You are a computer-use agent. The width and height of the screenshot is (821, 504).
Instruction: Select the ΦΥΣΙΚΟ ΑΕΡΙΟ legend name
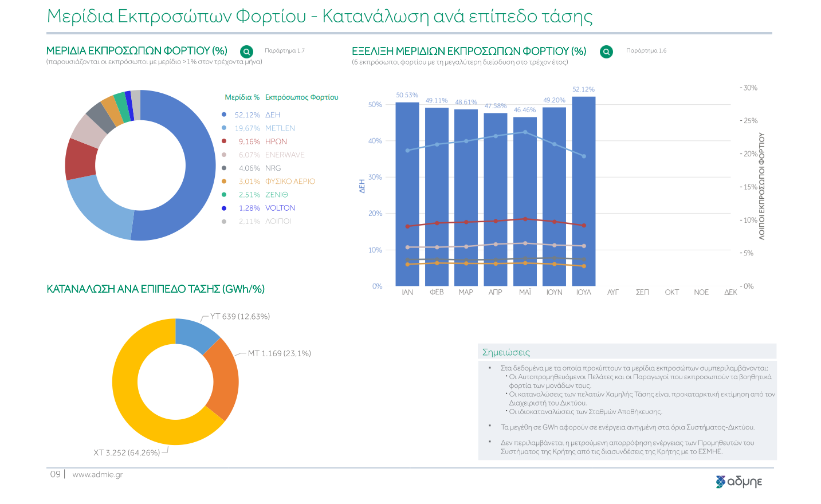coord(290,182)
